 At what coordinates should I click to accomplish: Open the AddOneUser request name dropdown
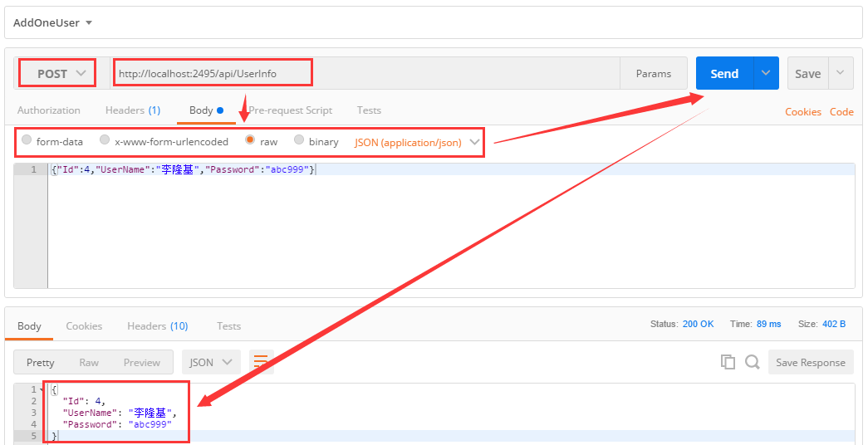pyautogui.click(x=52, y=23)
